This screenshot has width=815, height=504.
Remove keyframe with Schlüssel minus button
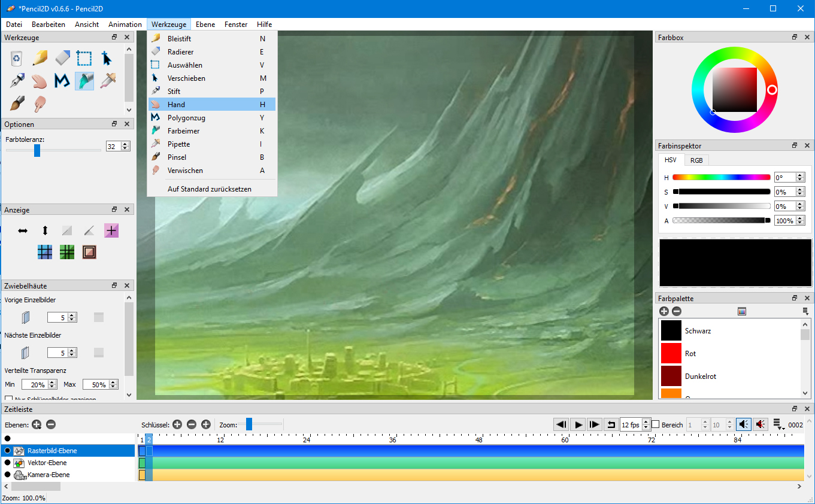pos(192,424)
